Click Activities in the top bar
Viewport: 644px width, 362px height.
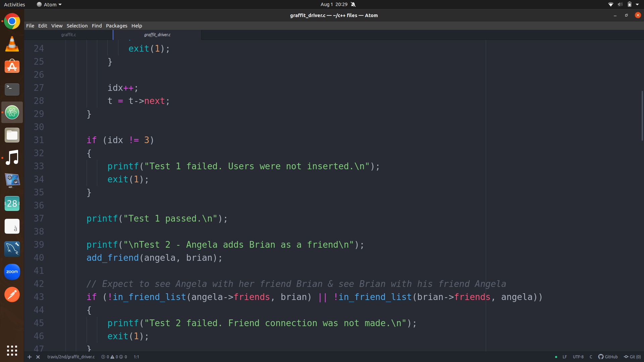[14, 4]
